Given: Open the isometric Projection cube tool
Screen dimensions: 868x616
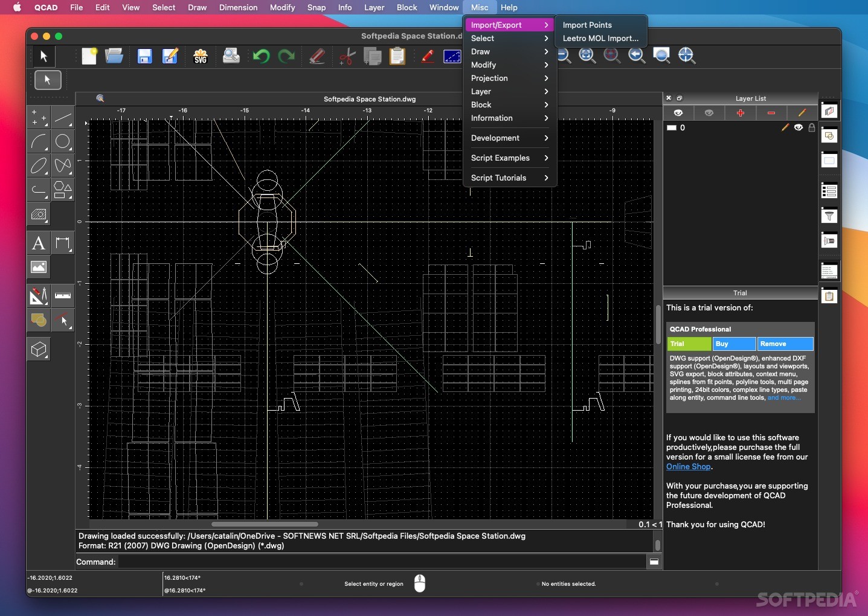Looking at the screenshot, I should click(39, 350).
